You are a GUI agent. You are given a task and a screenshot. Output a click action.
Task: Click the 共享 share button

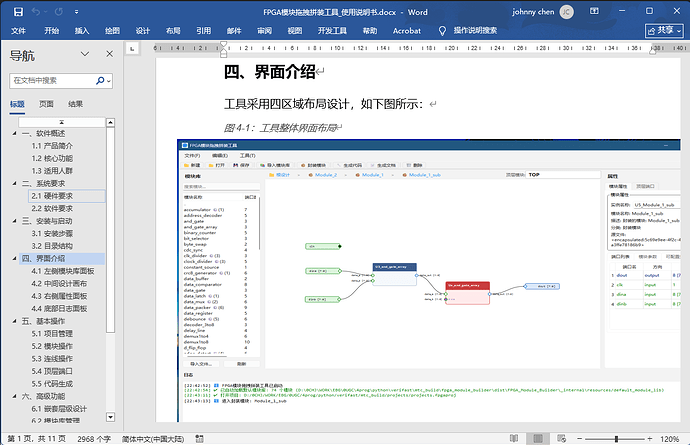tap(664, 31)
